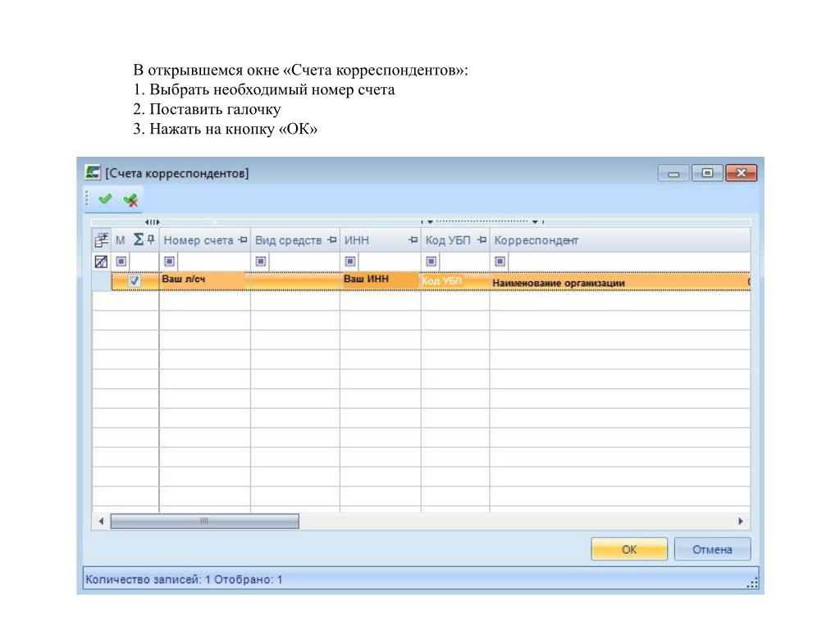
Task: Open filter condition for Номер счета
Action: (x=169, y=262)
